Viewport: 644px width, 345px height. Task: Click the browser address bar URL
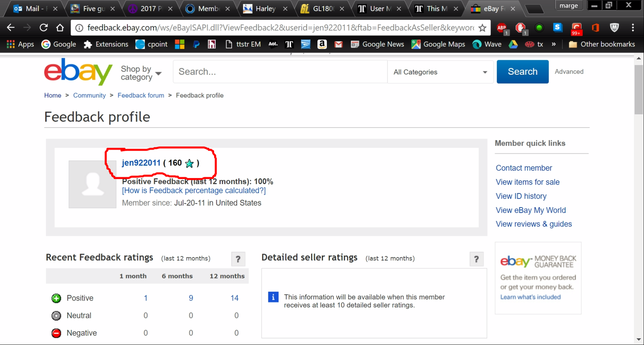pos(280,28)
